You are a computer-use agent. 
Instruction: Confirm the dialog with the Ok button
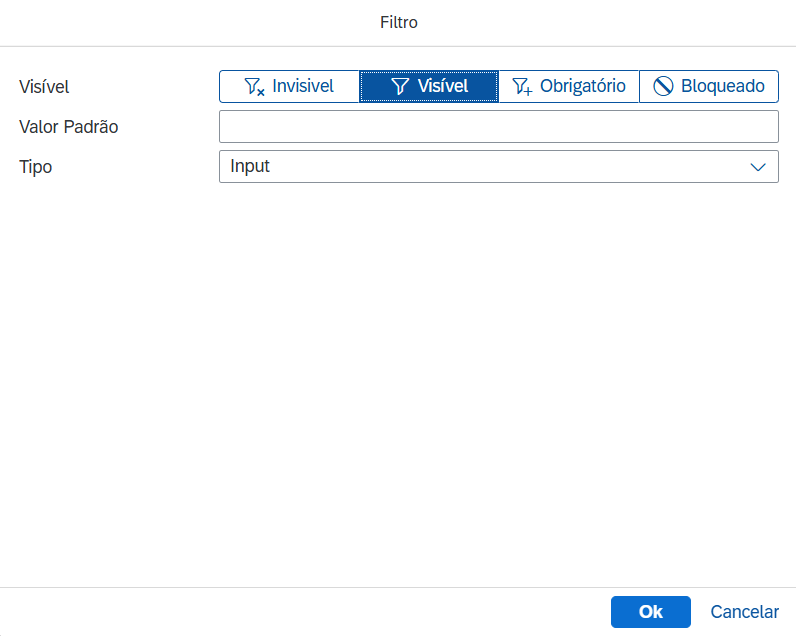[x=650, y=612]
